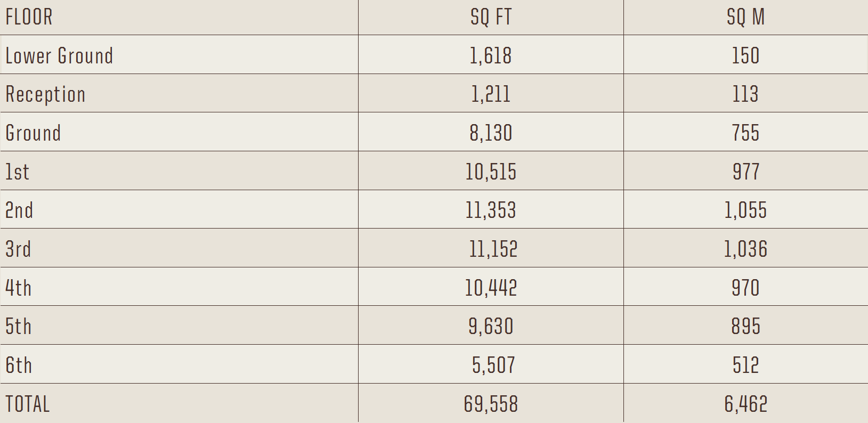Click the 6,462 total sq m
The image size is (868, 423).
[746, 404]
